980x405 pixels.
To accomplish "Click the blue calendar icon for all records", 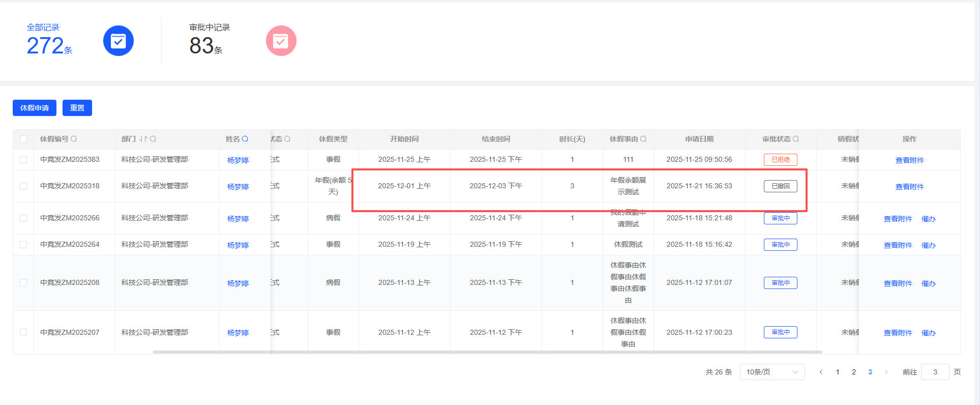I will click(118, 41).
